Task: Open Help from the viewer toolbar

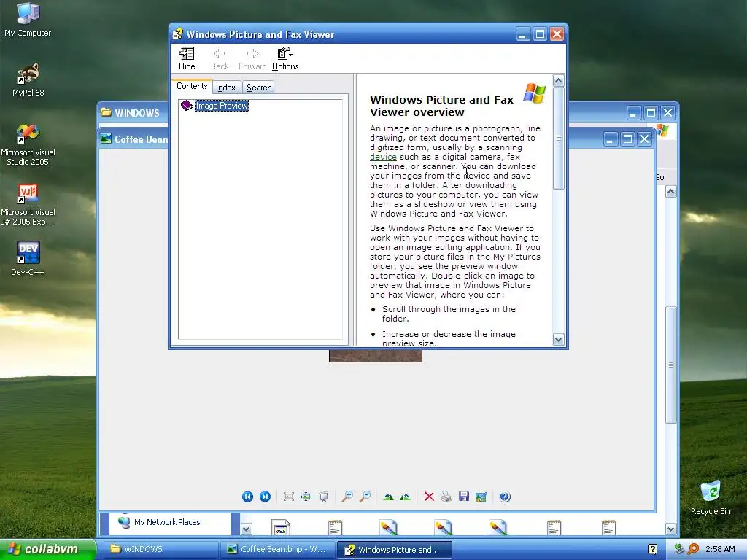Action: coord(505,497)
